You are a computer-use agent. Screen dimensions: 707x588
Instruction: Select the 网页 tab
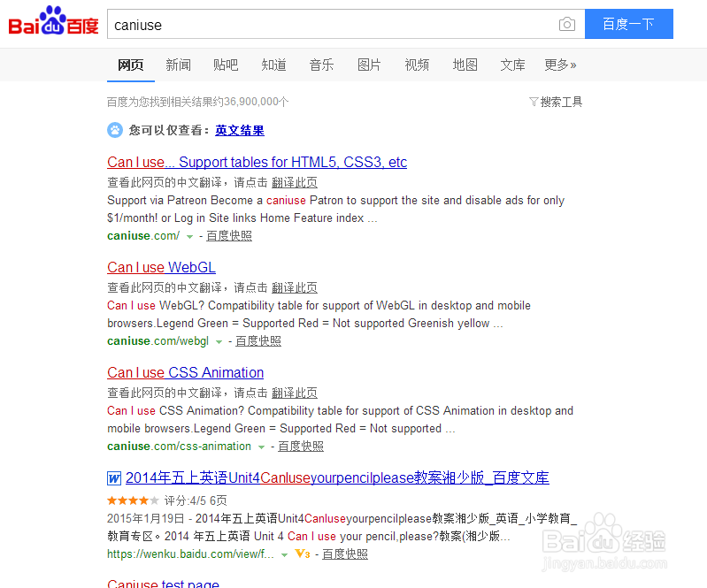click(131, 65)
